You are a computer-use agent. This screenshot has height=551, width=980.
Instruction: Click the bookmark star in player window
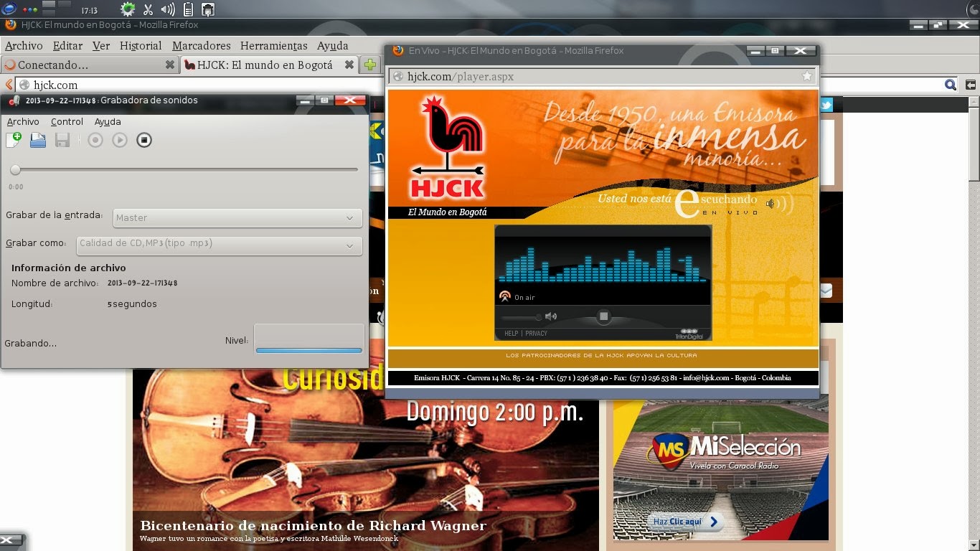coord(807,76)
